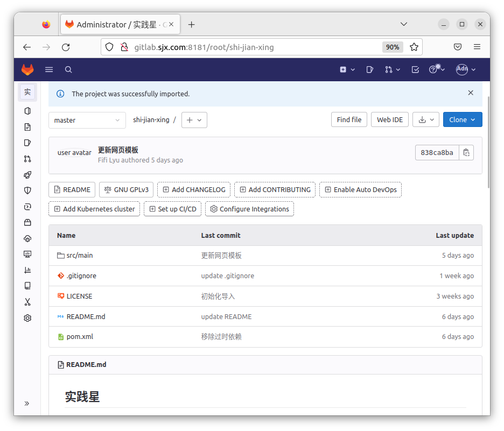The image size is (504, 431).
Task: Click the Web IDE button
Action: coord(389,119)
